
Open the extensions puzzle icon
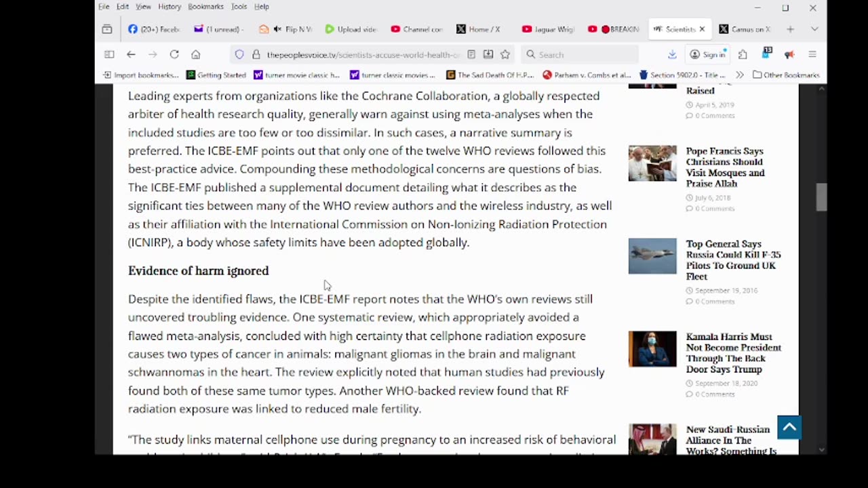(x=743, y=54)
